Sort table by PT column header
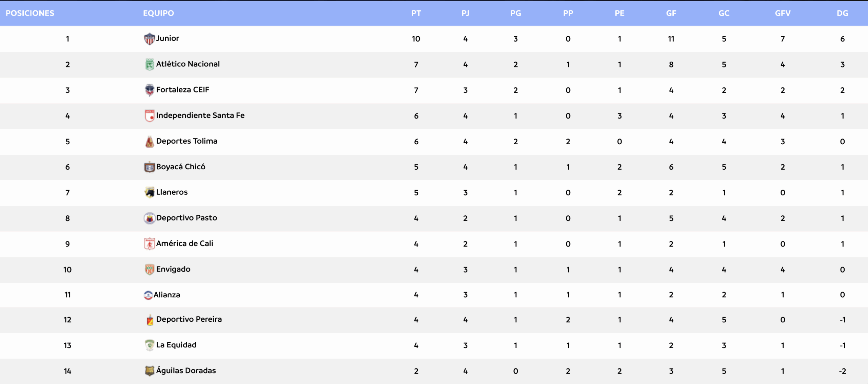The image size is (868, 384). click(x=416, y=13)
